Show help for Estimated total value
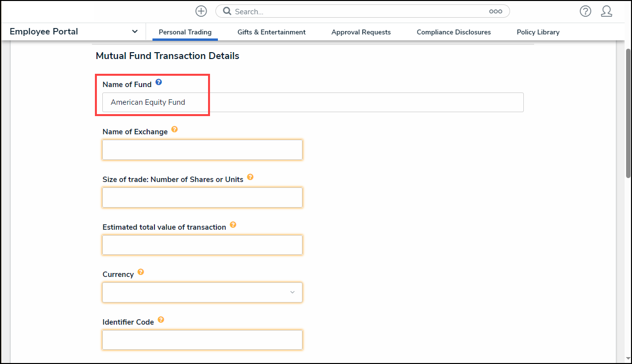 coord(233,225)
